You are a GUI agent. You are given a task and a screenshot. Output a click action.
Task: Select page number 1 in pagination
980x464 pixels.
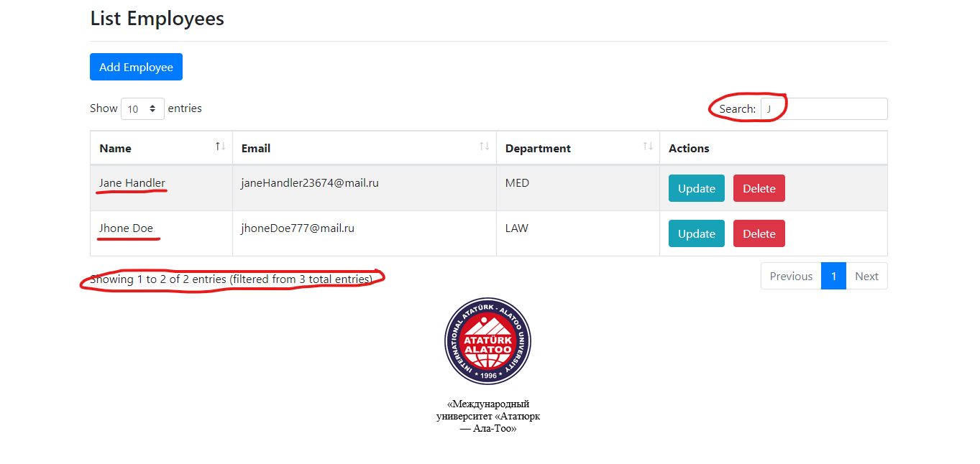click(x=833, y=276)
